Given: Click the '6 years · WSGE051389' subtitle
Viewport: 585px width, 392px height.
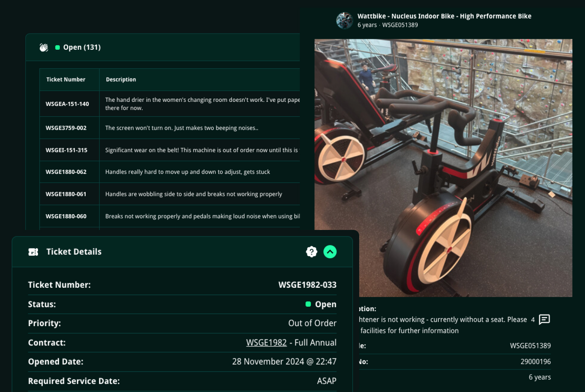Looking at the screenshot, I should point(387,25).
